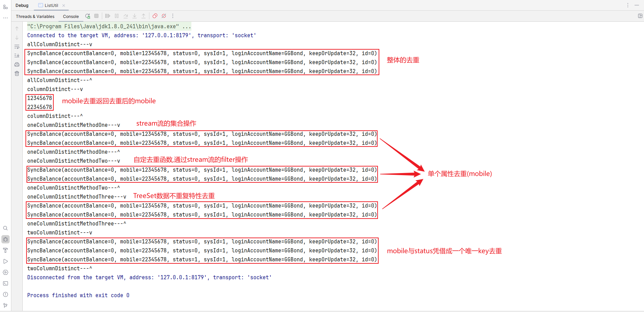Image resolution: width=644 pixels, height=312 pixels.
Task: Switch to Threads & Variables tab
Action: (35, 17)
